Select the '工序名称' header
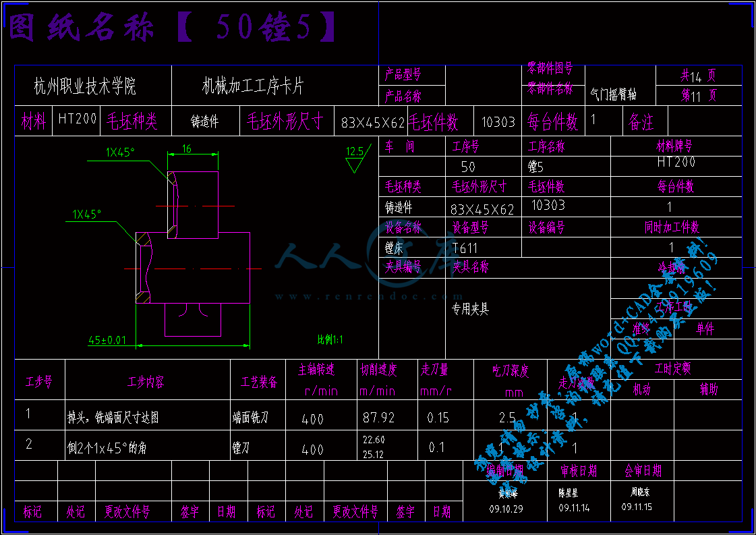 [x=546, y=146]
